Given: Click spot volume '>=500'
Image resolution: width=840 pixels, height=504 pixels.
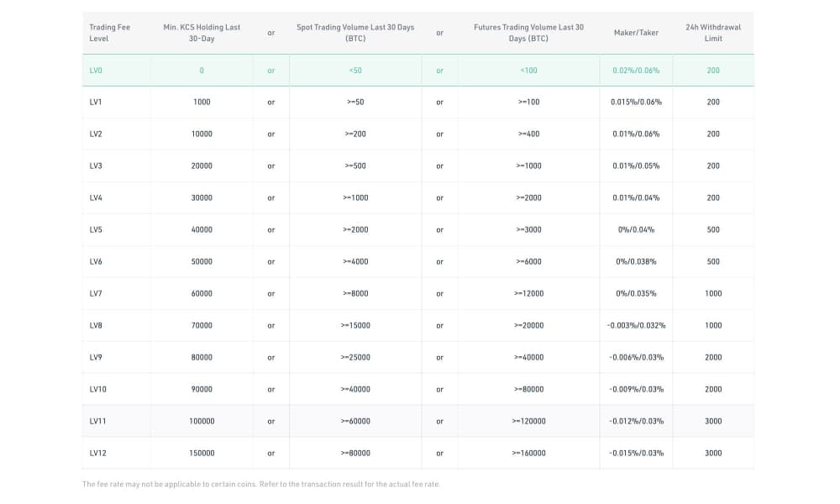Looking at the screenshot, I should point(355,165).
